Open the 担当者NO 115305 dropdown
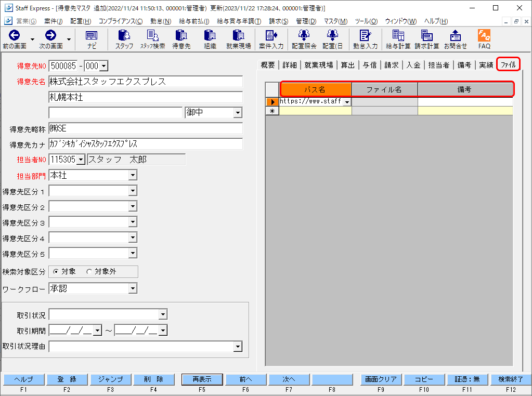The width and height of the screenshot is (532, 396). pyautogui.click(x=81, y=160)
